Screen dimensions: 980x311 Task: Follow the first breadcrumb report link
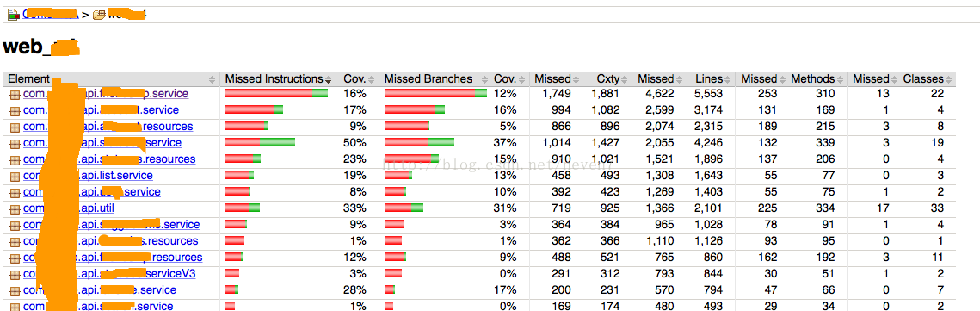pos(49,14)
